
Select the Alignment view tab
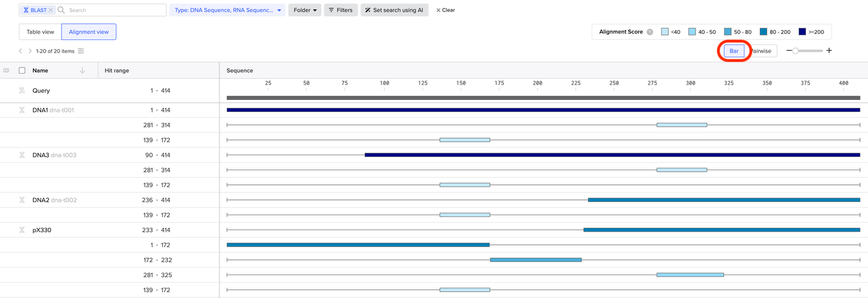[x=89, y=32]
